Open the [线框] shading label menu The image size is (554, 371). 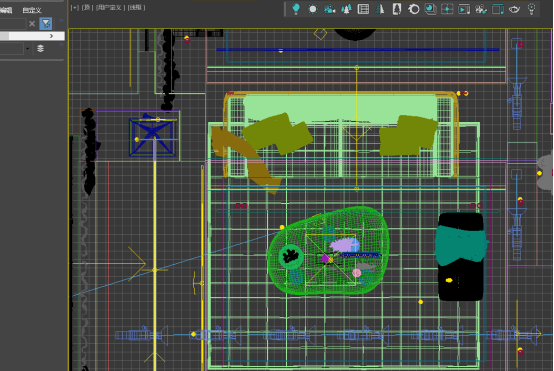point(136,7)
